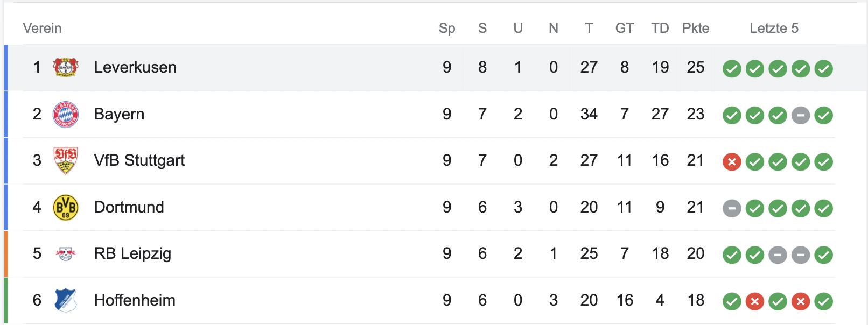Select the VfB Stuttgart team name

(x=139, y=160)
